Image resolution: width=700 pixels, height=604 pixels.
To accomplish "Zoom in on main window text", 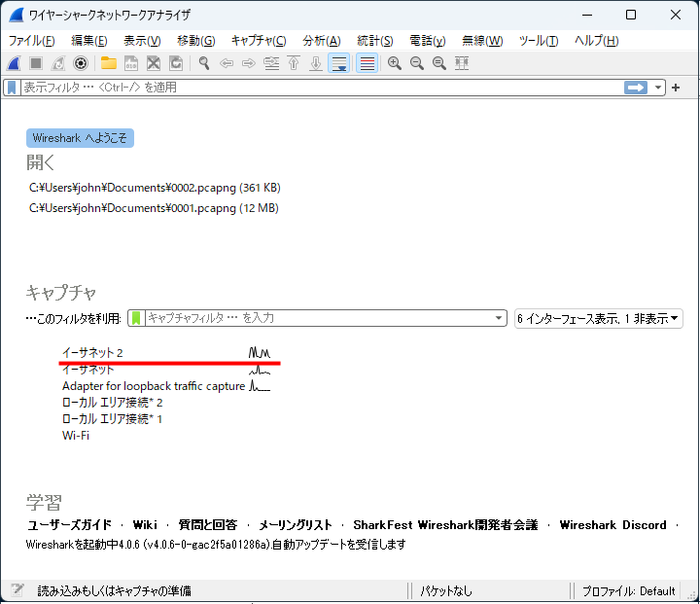I will [x=394, y=63].
